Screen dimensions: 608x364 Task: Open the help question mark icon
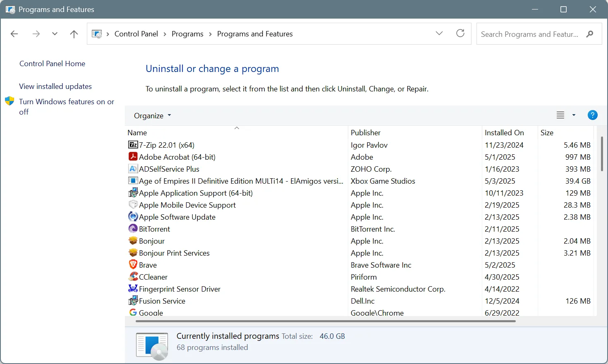(592, 115)
